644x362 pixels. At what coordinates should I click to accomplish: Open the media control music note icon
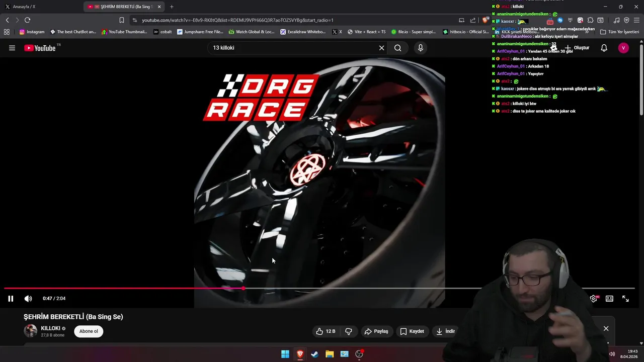(x=616, y=20)
